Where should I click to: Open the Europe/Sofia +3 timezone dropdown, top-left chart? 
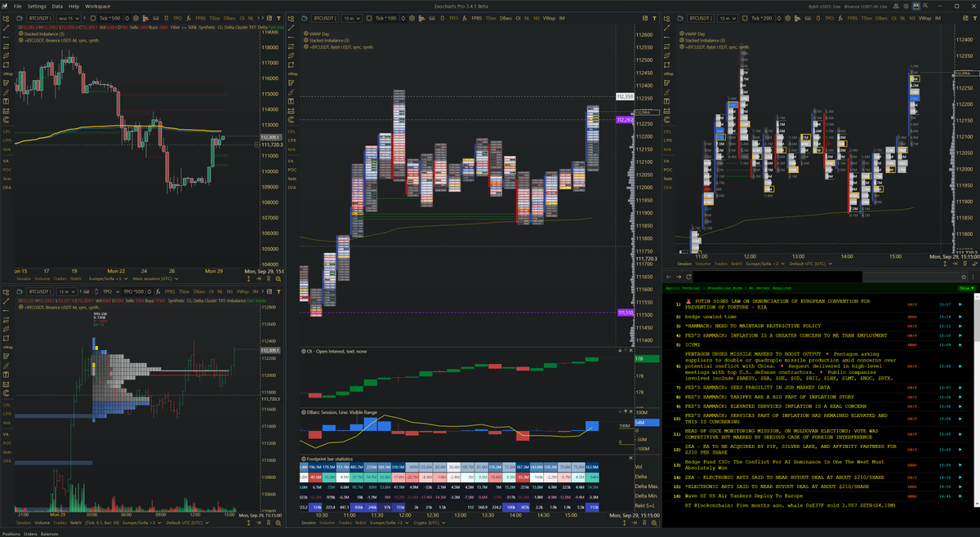108,278
